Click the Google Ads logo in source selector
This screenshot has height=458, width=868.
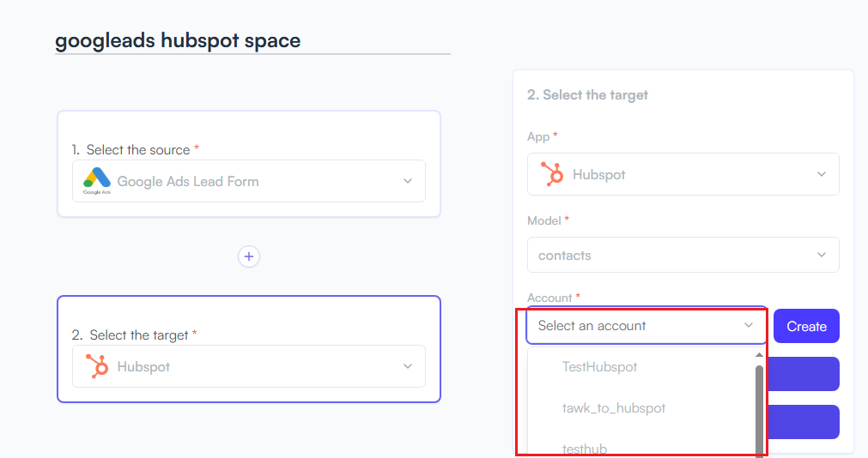point(97,181)
